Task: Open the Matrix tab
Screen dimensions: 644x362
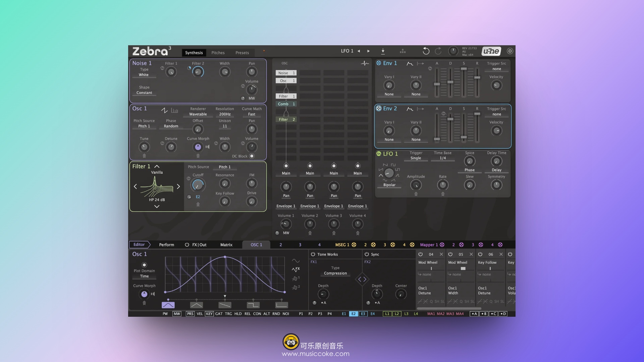Action: click(x=226, y=245)
